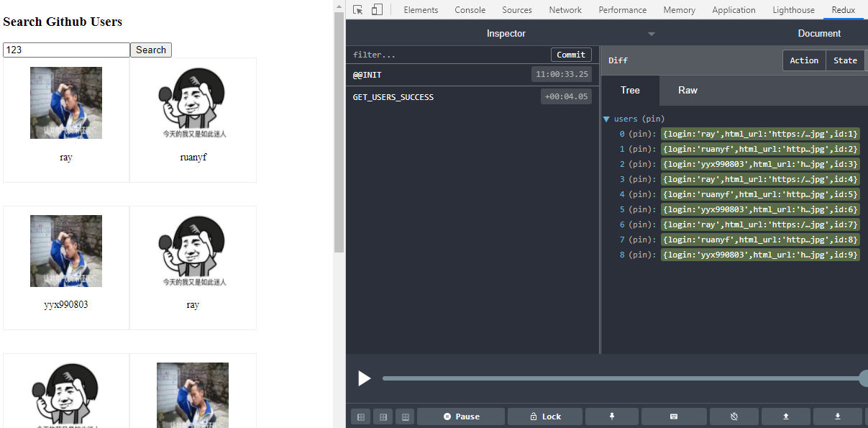Expand users item 8 with id:9
The width and height of the screenshot is (868, 428).
click(x=760, y=255)
